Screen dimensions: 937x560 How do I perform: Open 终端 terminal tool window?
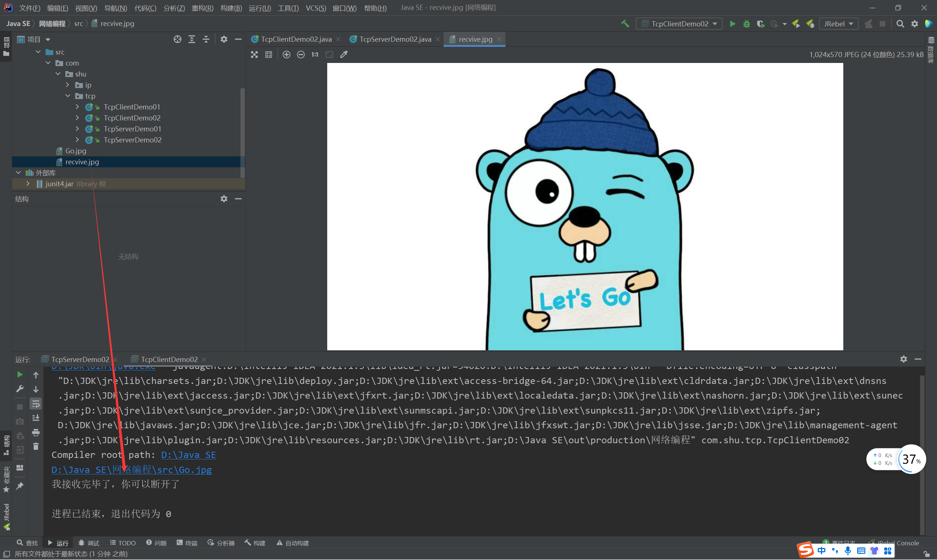(187, 543)
